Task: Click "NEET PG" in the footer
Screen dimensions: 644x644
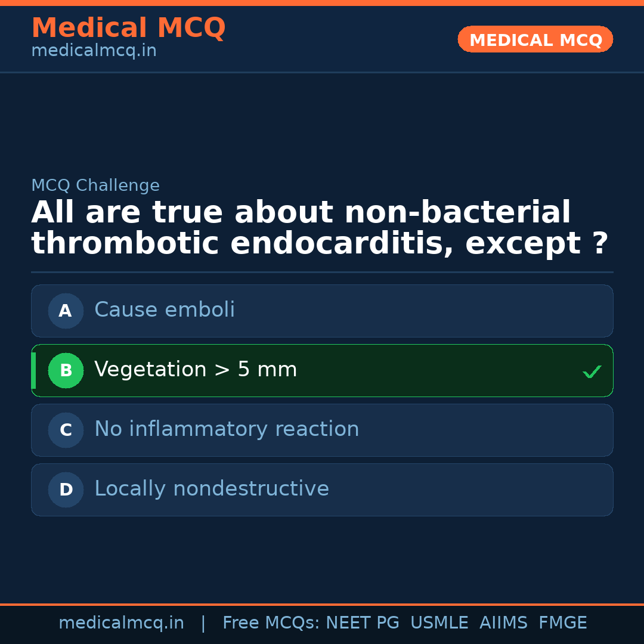Action: [x=363, y=623]
